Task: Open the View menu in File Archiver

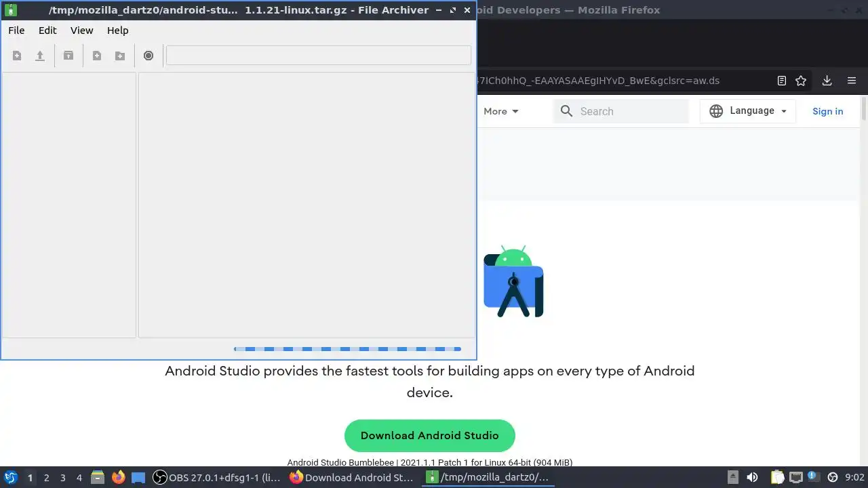Action: click(x=82, y=30)
